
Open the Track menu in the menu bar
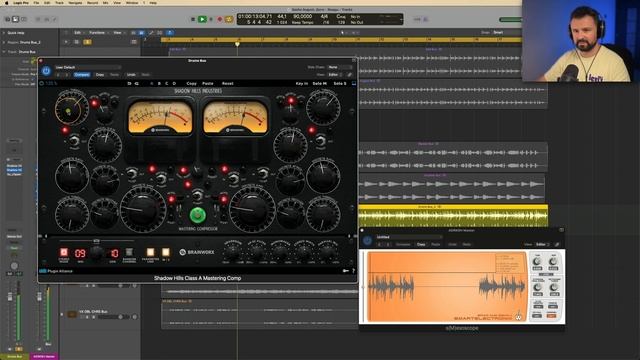pyautogui.click(x=59, y=2)
